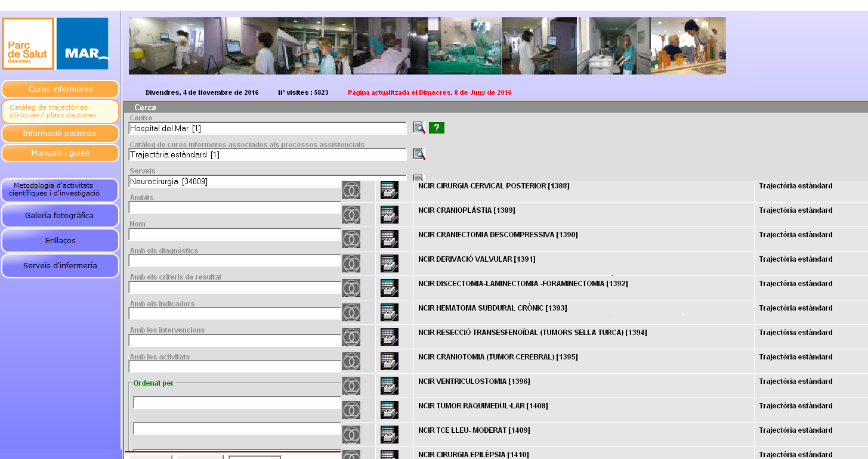Click rings icon for NCIR CIRURGIA CERVICAL POSTERIOR

pyautogui.click(x=351, y=190)
